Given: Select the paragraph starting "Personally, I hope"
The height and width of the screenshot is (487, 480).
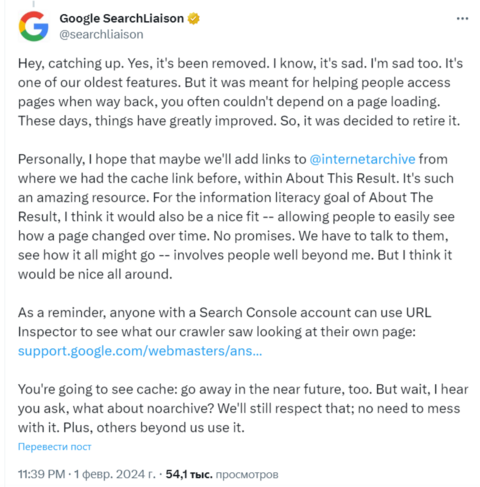Looking at the screenshot, I should tap(236, 216).
